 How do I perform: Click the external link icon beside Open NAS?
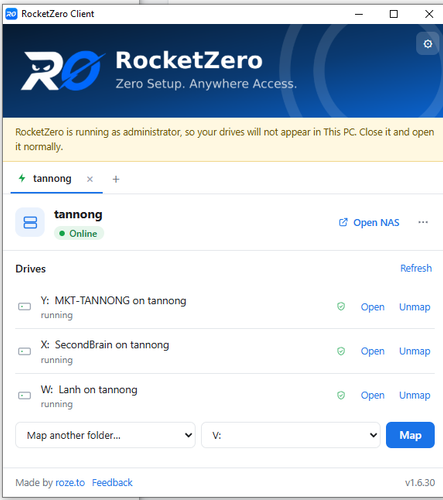point(343,222)
